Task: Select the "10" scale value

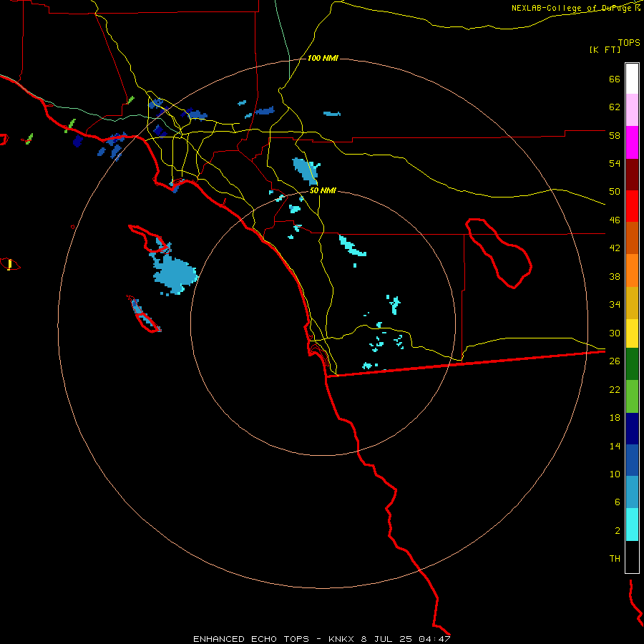Action: pos(615,474)
